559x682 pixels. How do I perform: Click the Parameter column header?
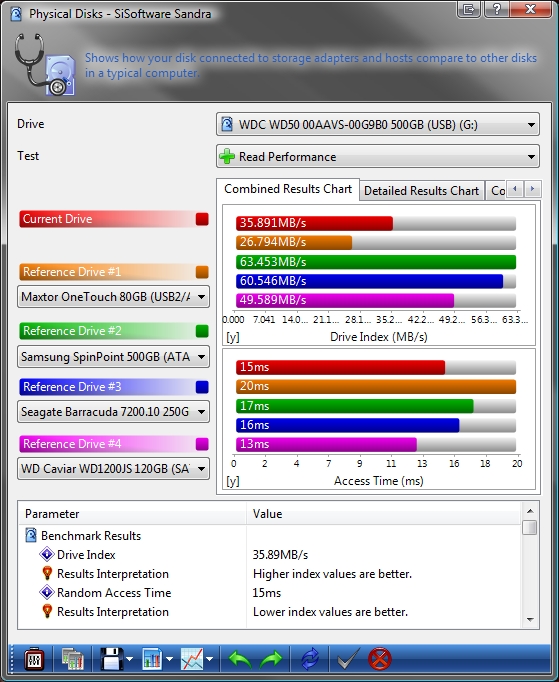click(x=132, y=514)
